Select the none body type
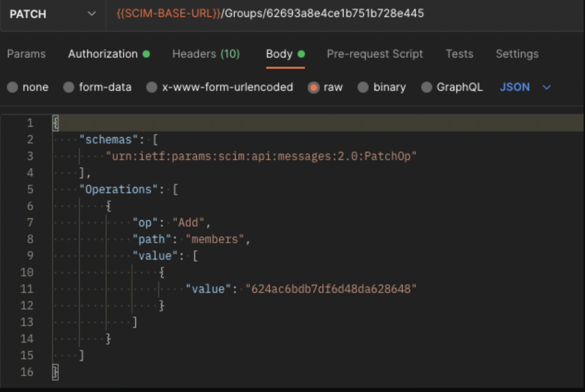Viewport: 585px width, 392px height. [x=13, y=88]
